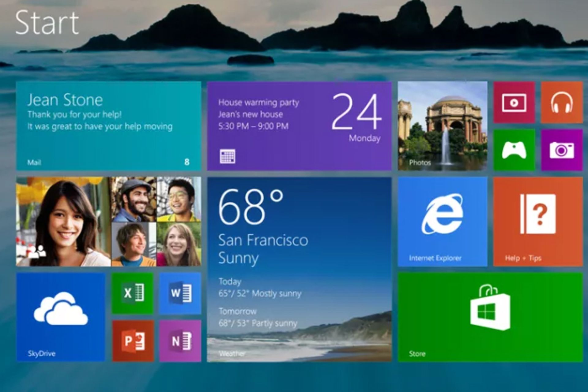Open the Help + Tips tile
588x392 pixels.
(538, 222)
